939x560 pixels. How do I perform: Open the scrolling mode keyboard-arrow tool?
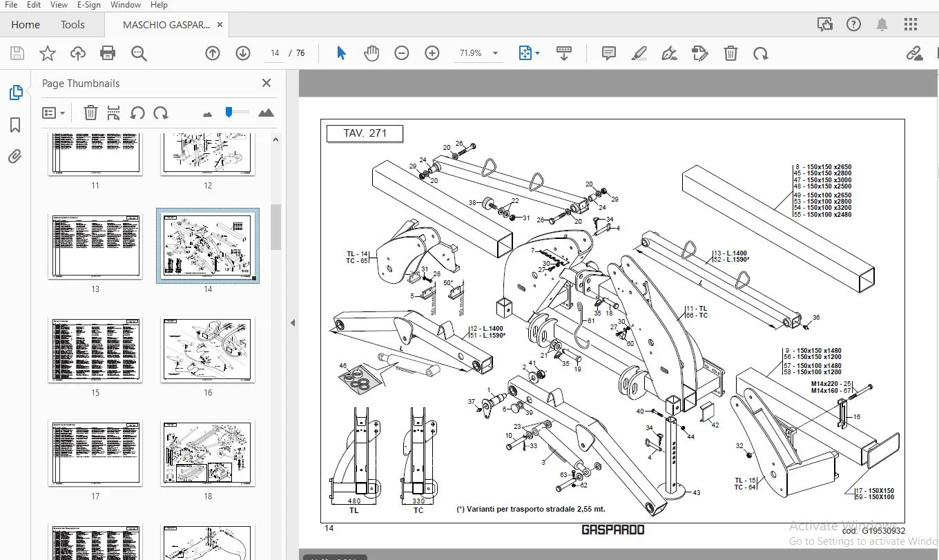coord(564,53)
